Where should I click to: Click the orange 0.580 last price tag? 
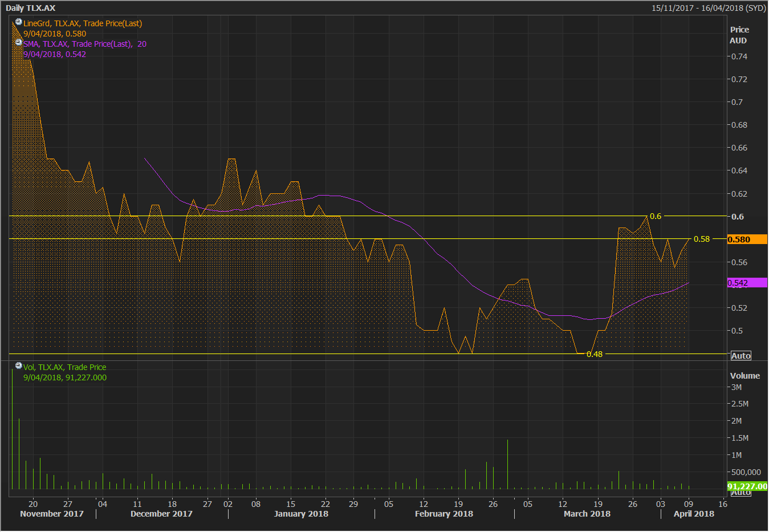[747, 239]
